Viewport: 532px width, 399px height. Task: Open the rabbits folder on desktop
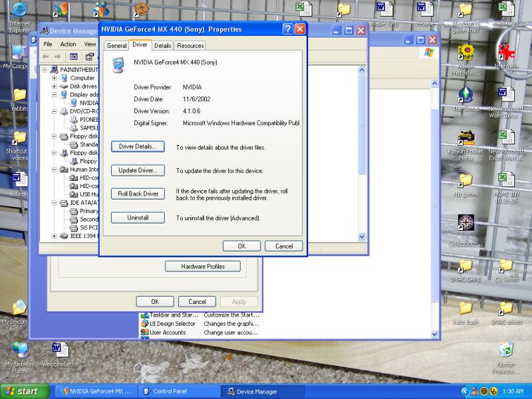point(19,100)
